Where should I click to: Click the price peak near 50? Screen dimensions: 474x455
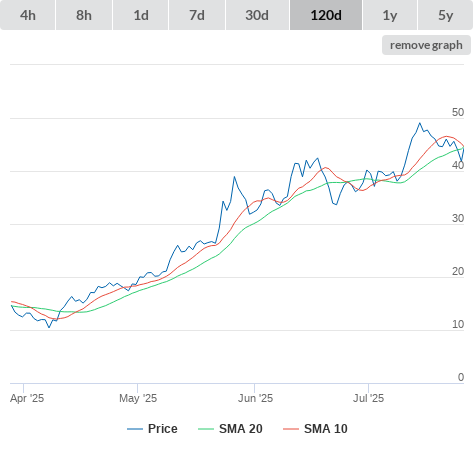coord(420,123)
